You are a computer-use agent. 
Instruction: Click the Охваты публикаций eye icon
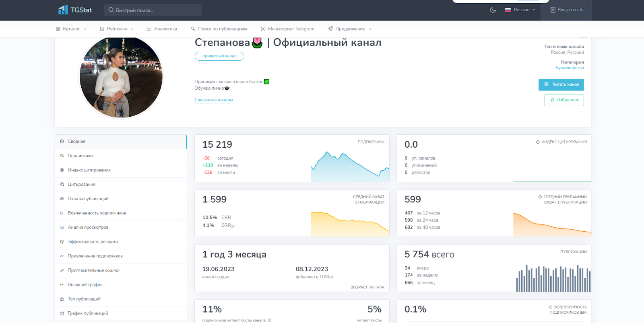coord(62,199)
